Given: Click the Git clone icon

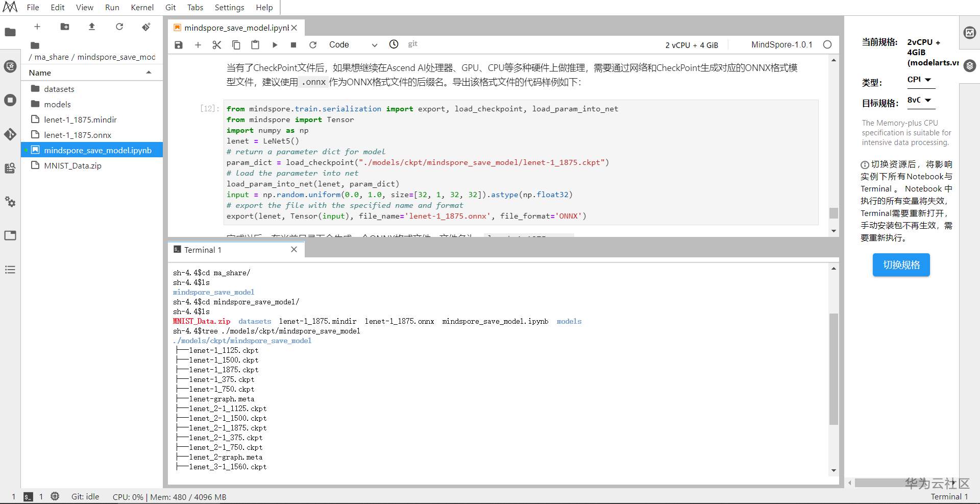Looking at the screenshot, I should pyautogui.click(x=146, y=27).
